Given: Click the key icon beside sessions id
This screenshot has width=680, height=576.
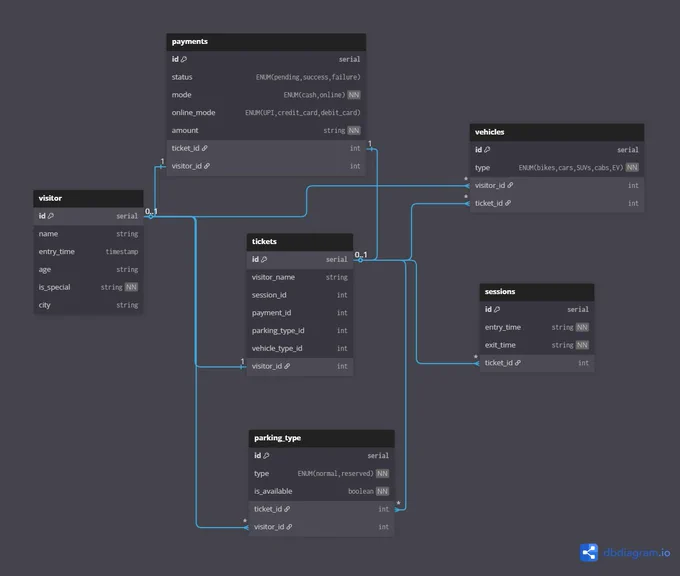Looking at the screenshot, I should click(497, 309).
